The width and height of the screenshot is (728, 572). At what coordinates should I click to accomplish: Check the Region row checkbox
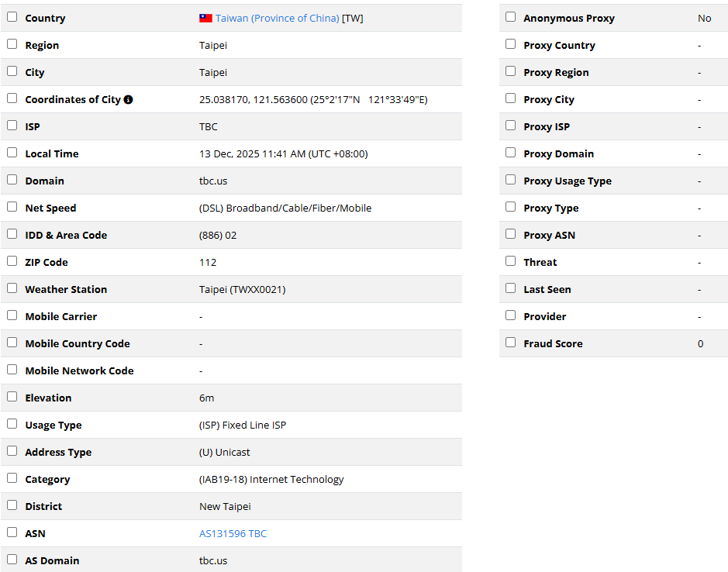[12, 44]
